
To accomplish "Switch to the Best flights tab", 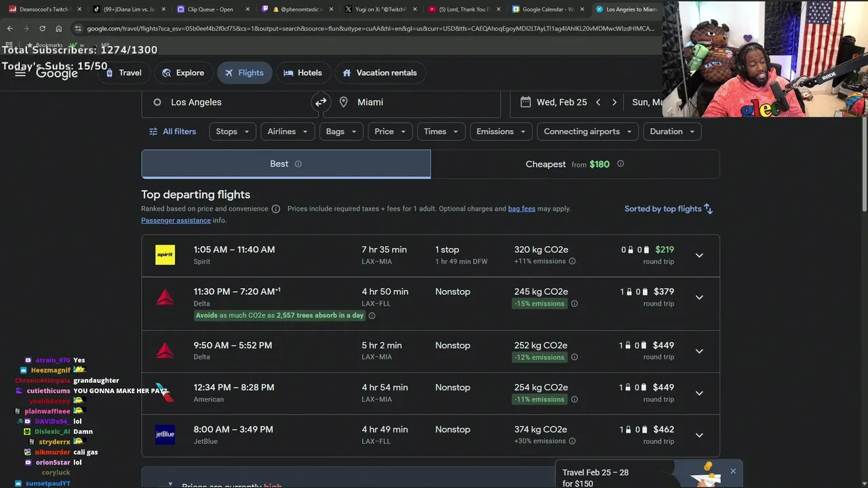I will (x=285, y=164).
